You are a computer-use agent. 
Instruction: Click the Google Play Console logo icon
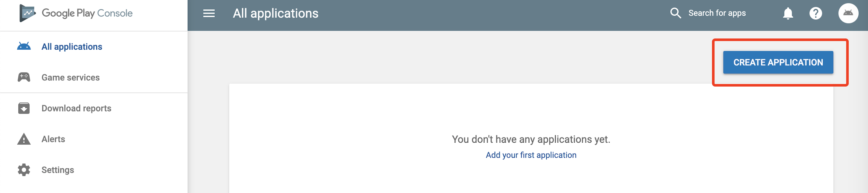27,13
